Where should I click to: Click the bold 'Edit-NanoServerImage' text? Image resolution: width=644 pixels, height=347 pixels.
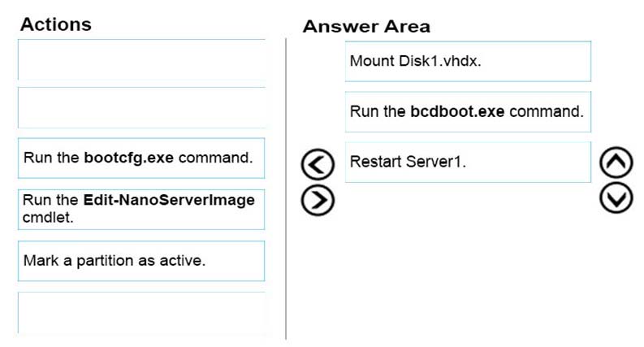point(169,200)
